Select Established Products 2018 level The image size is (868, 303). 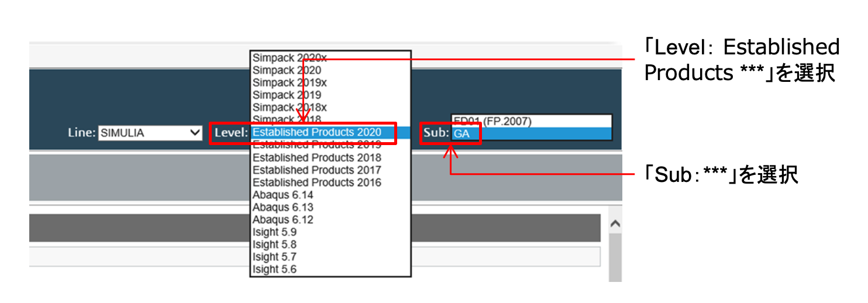(330, 157)
